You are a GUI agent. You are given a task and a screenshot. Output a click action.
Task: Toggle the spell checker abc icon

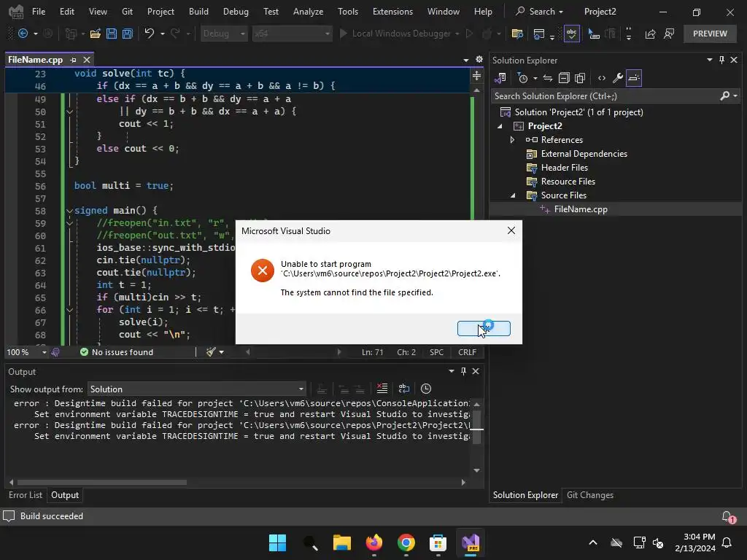coord(572,34)
